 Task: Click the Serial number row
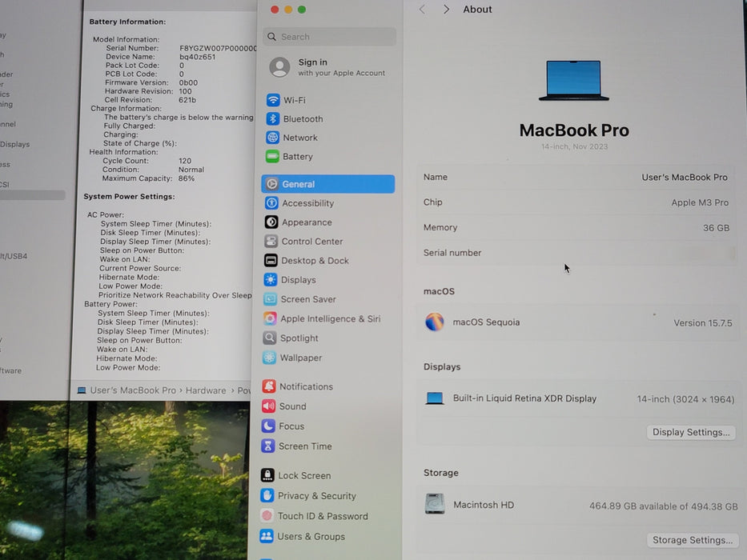point(576,253)
